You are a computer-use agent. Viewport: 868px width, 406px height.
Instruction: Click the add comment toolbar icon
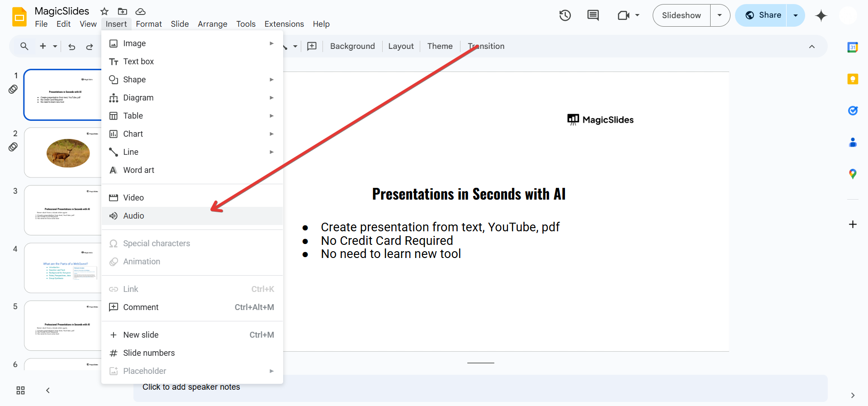[x=312, y=46]
